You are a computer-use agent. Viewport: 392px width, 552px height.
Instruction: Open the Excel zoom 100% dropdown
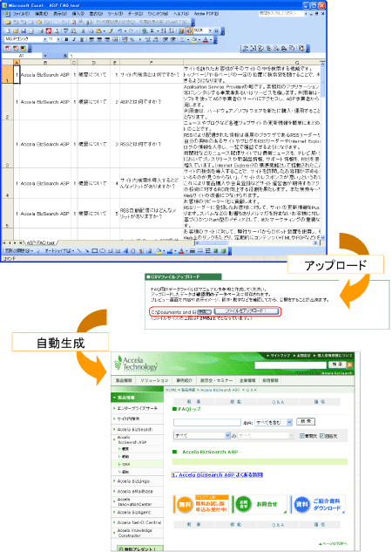click(210, 31)
